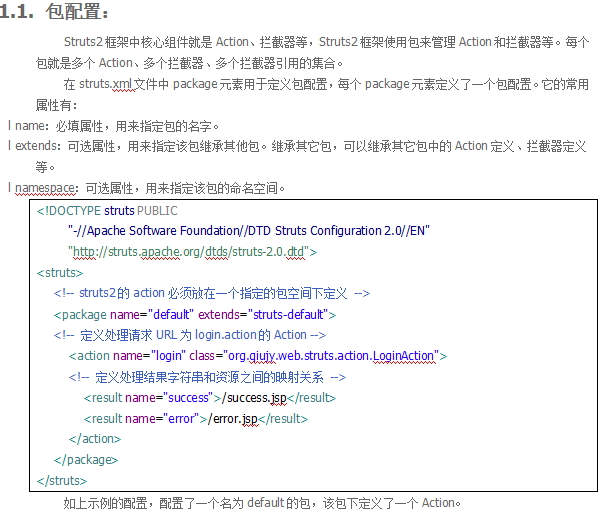Click the closing '</package>' tag
Viewport: 603px width, 514px height.
coord(86,460)
